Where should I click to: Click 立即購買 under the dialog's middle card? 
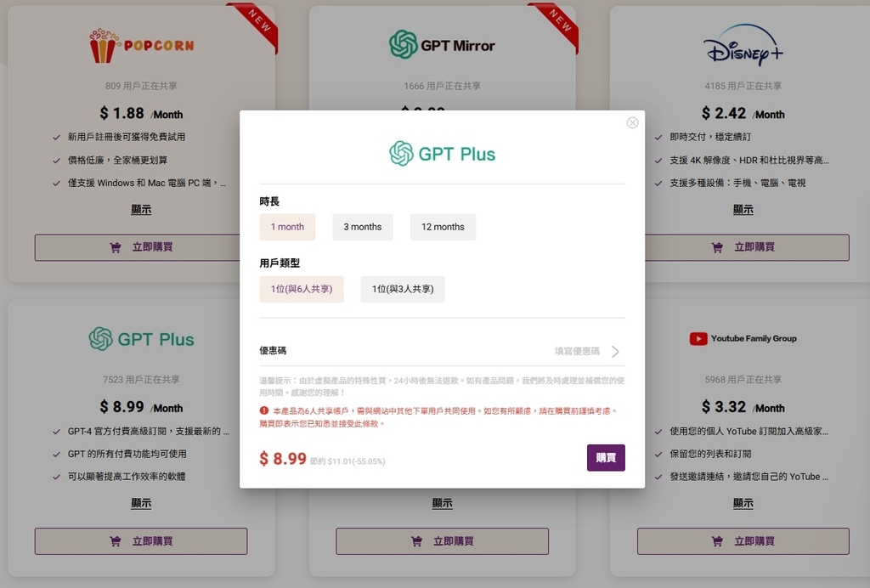[x=442, y=541]
